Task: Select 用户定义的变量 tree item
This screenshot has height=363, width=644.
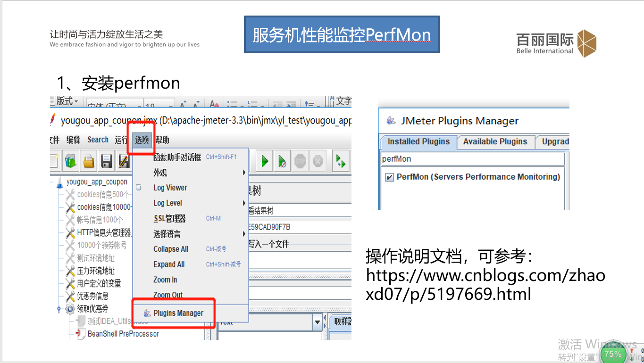Action: tap(99, 283)
